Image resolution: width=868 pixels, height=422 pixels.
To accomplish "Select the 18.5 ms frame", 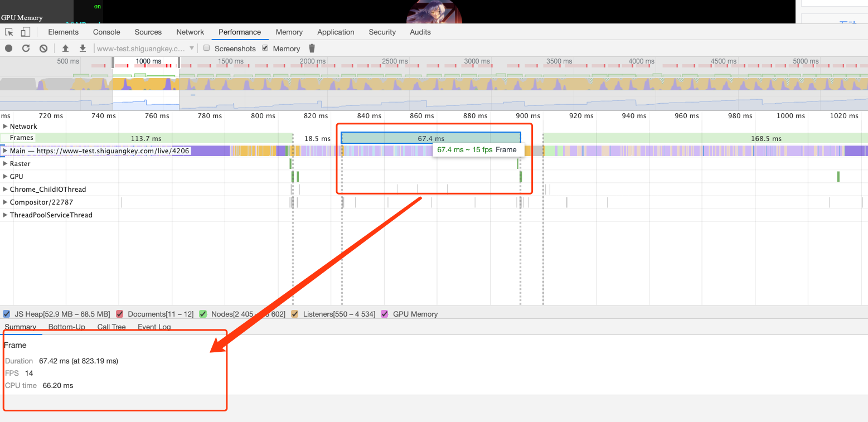I will [x=317, y=138].
